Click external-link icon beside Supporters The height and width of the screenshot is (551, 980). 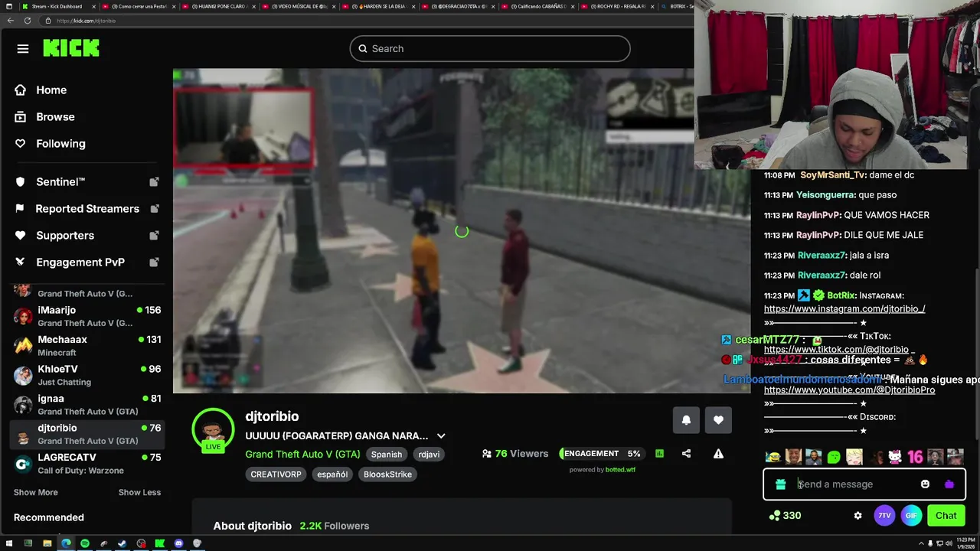pyautogui.click(x=154, y=236)
